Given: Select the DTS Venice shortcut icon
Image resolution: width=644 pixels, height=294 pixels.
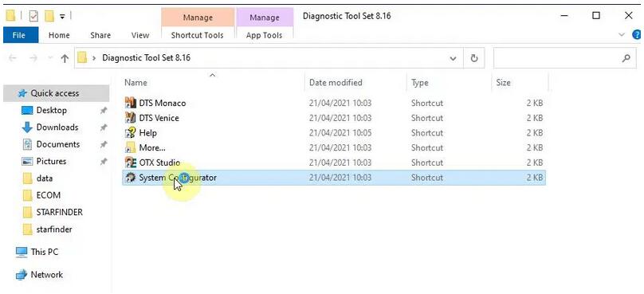Looking at the screenshot, I should [130, 118].
